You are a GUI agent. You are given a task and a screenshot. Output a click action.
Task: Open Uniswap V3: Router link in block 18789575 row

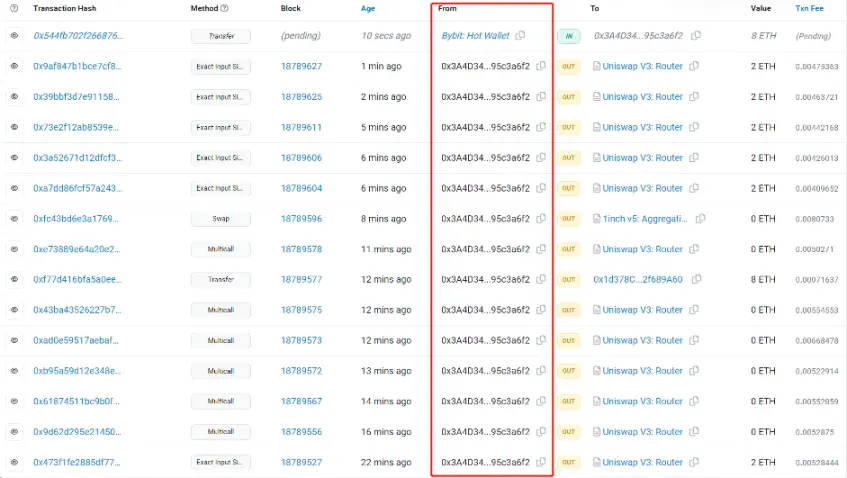point(643,310)
